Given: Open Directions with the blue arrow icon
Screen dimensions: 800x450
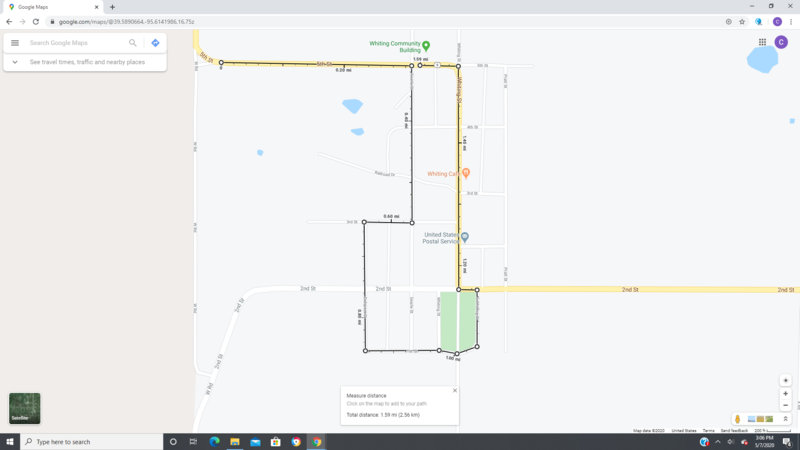Looking at the screenshot, I should (x=156, y=43).
